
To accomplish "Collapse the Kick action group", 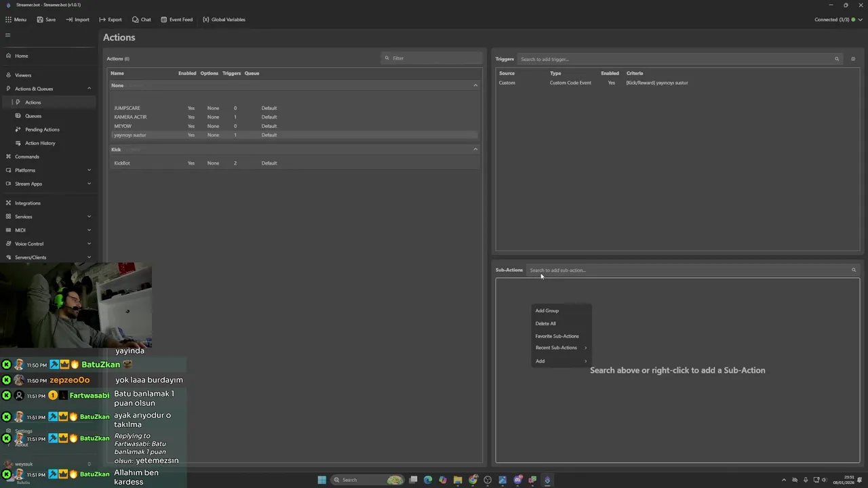I will (475, 149).
